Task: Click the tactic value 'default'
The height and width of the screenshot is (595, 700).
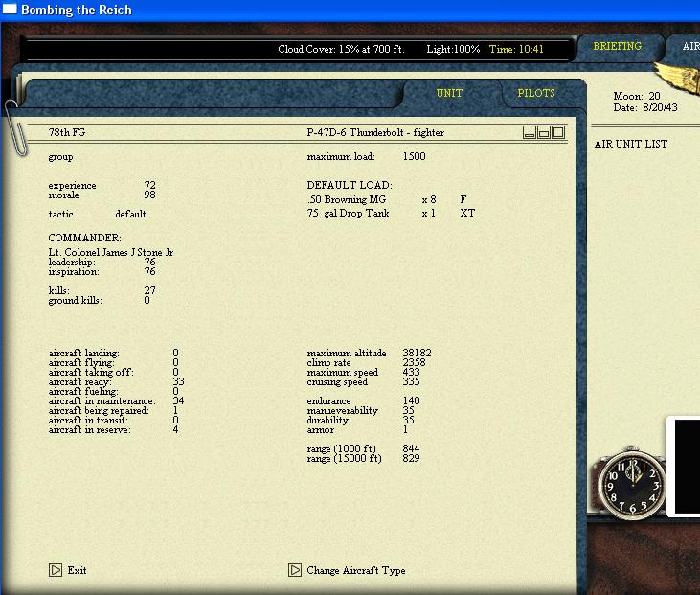Action: point(130,214)
